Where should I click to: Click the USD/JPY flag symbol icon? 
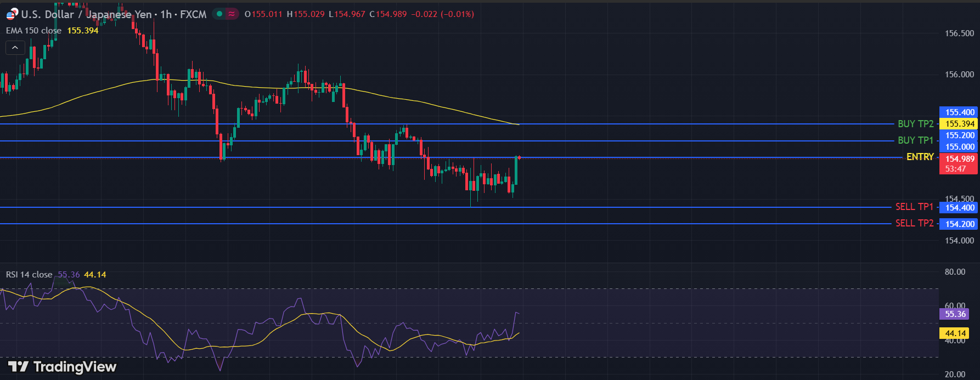click(x=11, y=14)
